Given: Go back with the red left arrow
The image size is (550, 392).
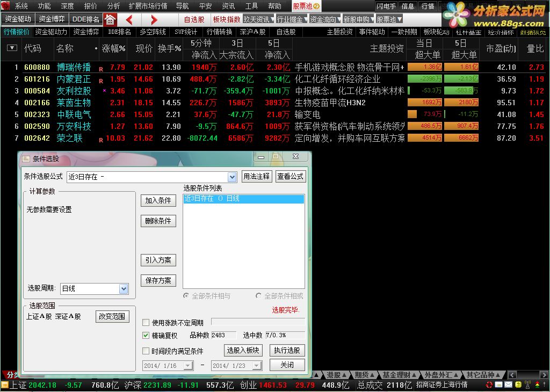Looking at the screenshot, I should [x=129, y=20].
